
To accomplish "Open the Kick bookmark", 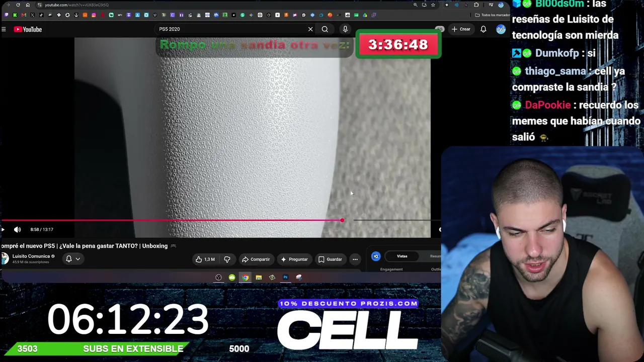I will click(15, 15).
